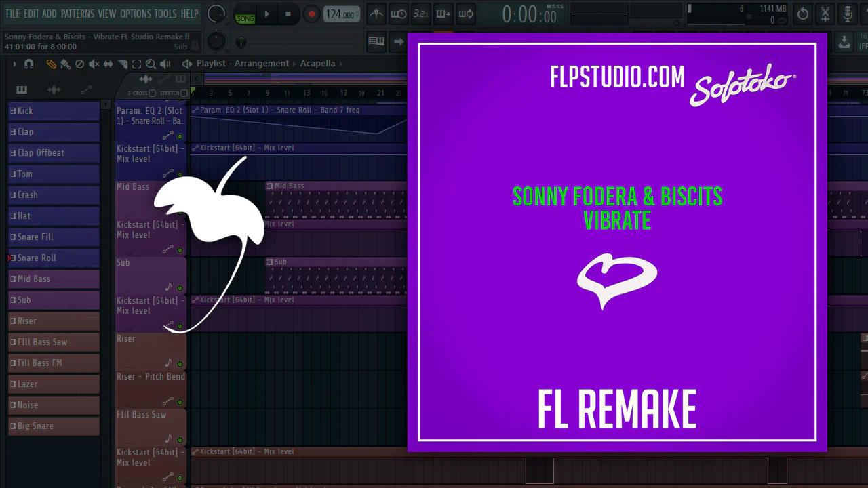Select the playlist Slice tool

tap(122, 64)
